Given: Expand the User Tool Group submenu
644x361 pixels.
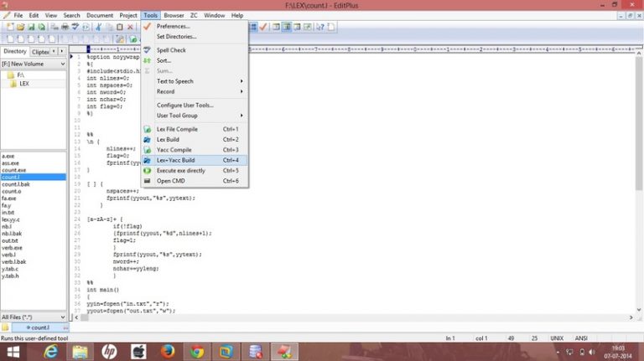Looking at the screenshot, I should [x=195, y=116].
